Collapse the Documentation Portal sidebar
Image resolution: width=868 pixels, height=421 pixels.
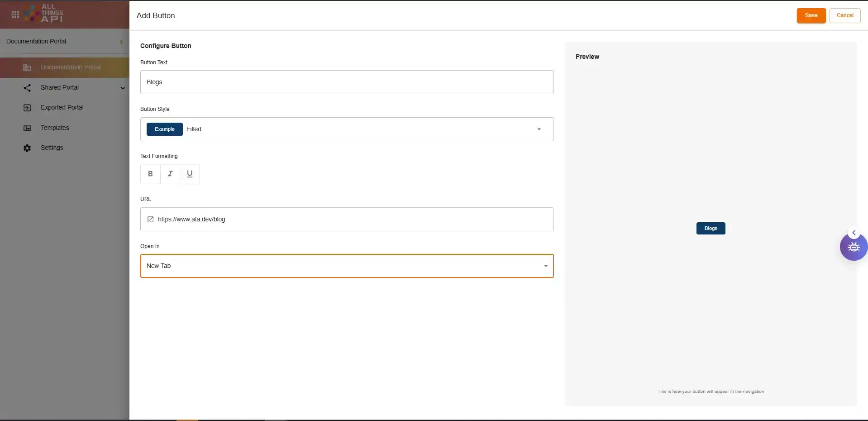(121, 42)
